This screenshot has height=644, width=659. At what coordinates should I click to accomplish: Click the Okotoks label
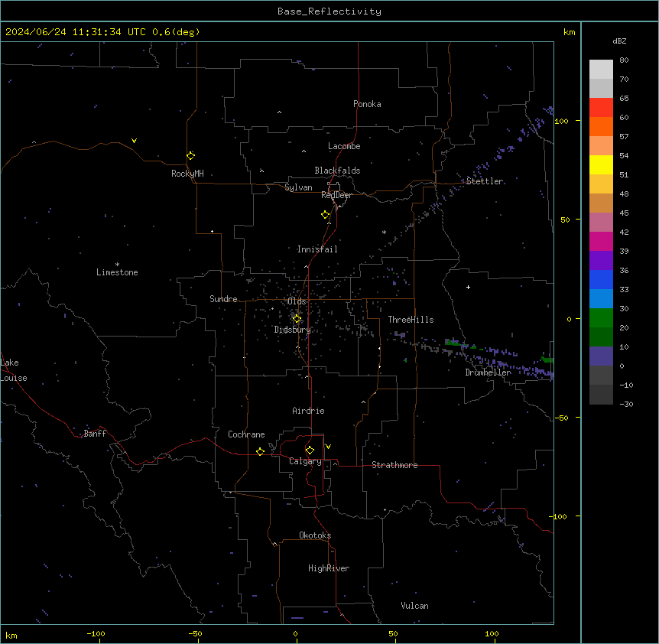pos(315,535)
